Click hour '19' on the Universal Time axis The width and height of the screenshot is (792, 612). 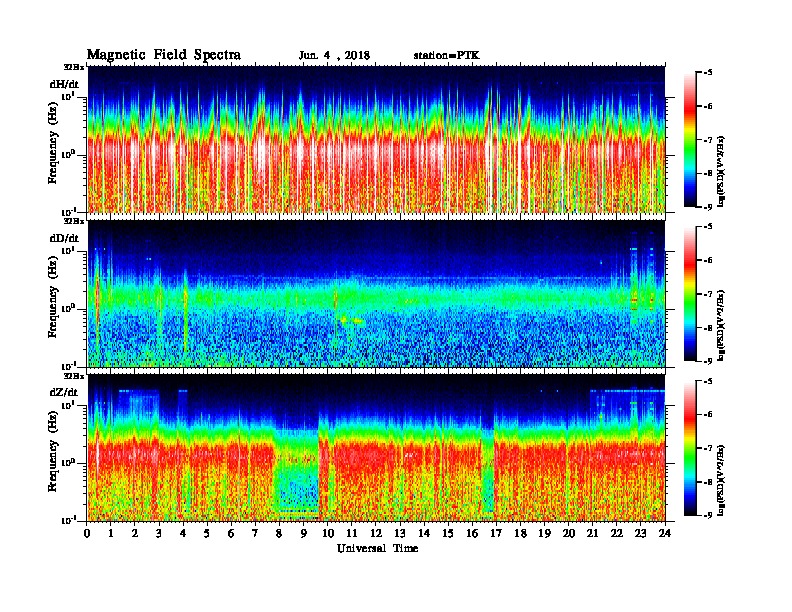544,534
